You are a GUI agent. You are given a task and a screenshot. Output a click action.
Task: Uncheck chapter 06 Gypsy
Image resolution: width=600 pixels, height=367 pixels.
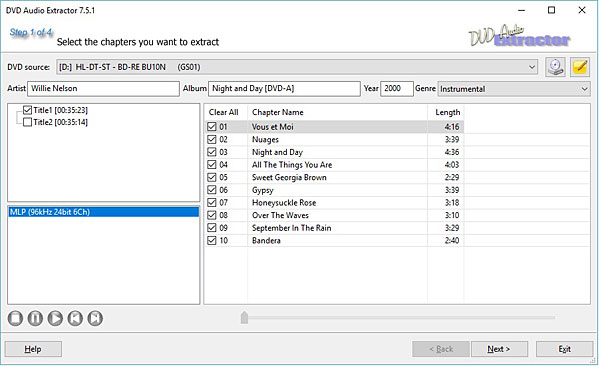[x=212, y=190]
